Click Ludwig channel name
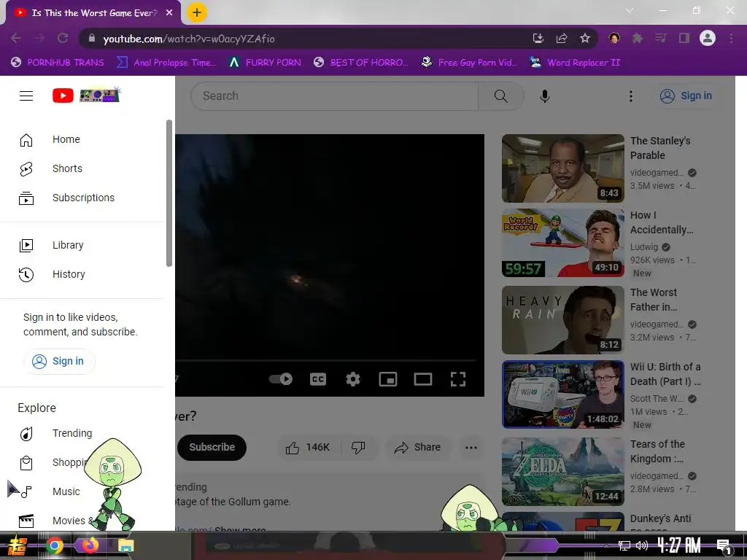 [x=644, y=246]
